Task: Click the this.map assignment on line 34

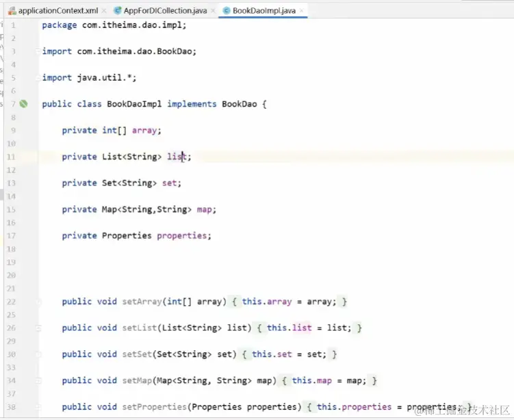Action: pyautogui.click(x=329, y=380)
